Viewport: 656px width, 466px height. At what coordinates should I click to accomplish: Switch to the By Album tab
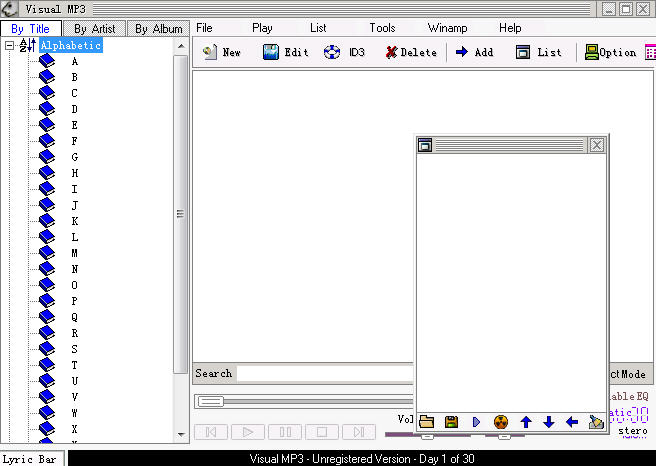(158, 29)
